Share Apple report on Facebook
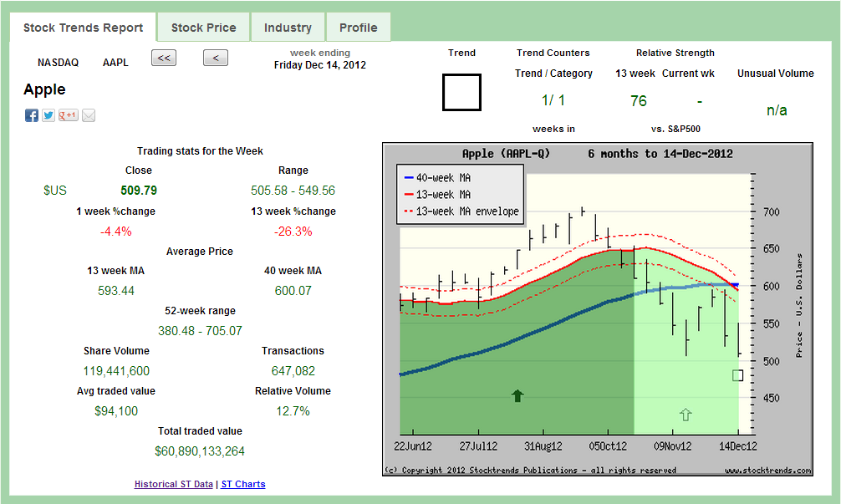The height and width of the screenshot is (504, 841). [32, 115]
